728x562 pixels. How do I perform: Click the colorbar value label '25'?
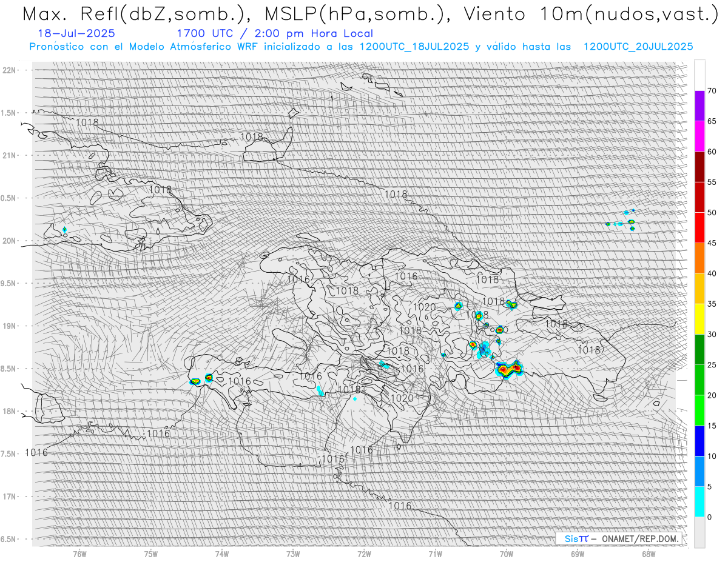pos(712,365)
